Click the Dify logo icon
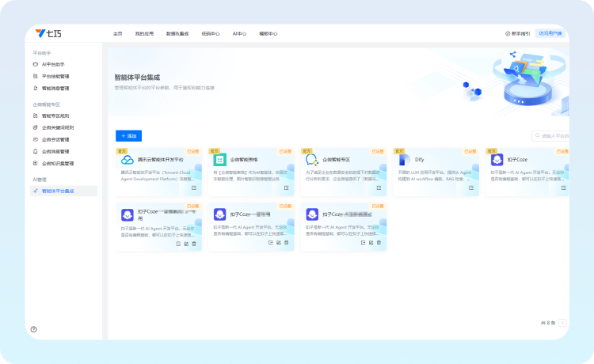The width and height of the screenshot is (594, 364). pyautogui.click(x=404, y=160)
